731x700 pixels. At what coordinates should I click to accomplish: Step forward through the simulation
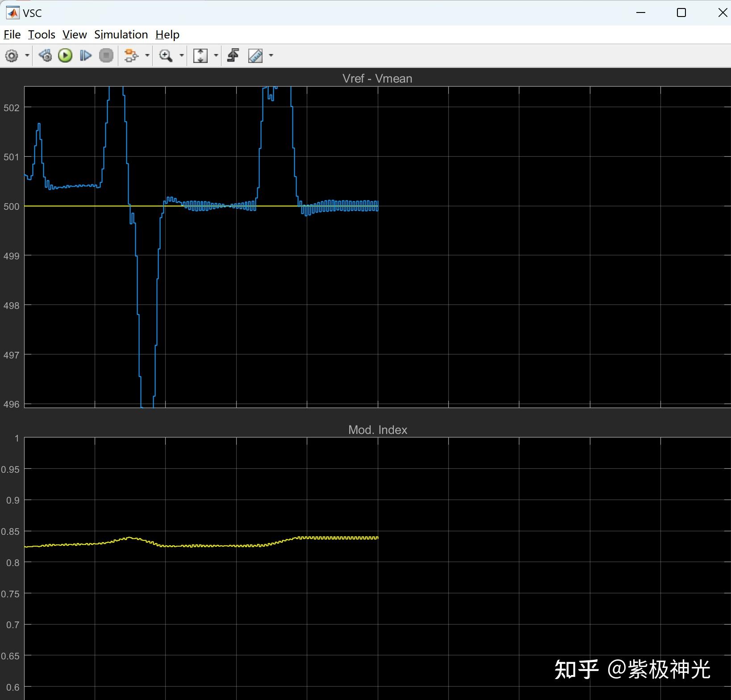point(85,55)
